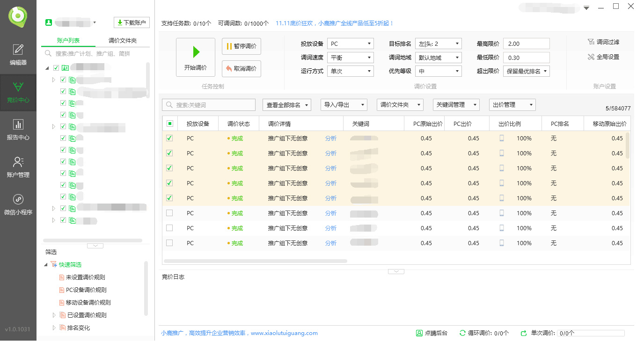
Task: Open the 导入/导出 menu
Action: pos(344,105)
